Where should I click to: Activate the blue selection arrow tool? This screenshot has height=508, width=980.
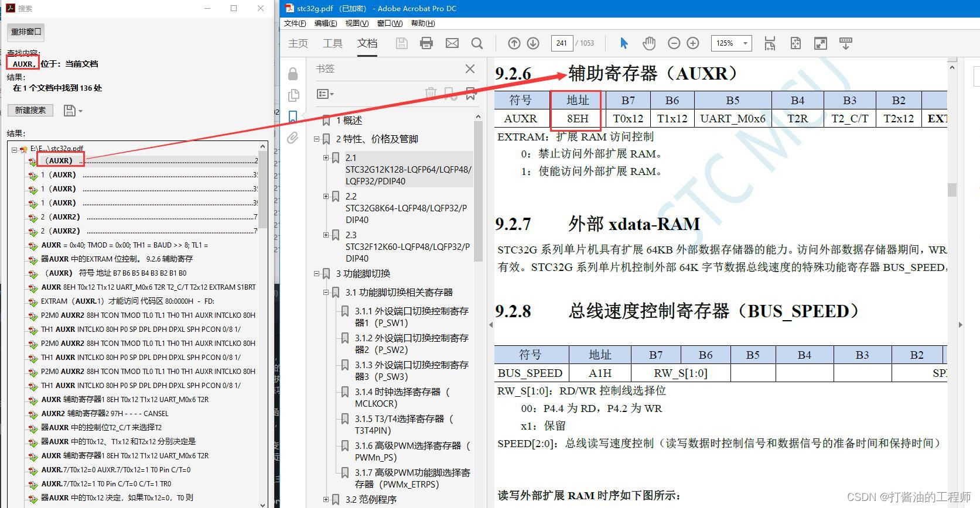coord(624,43)
